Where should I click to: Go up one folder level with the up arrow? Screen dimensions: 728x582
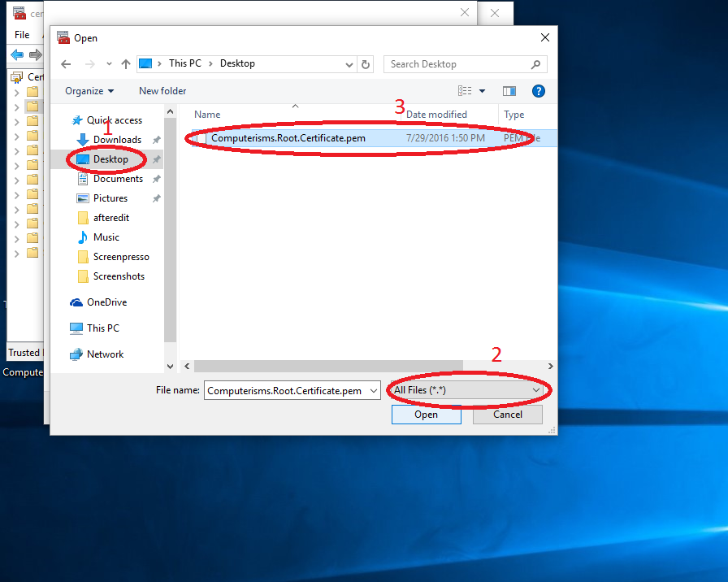pos(126,64)
